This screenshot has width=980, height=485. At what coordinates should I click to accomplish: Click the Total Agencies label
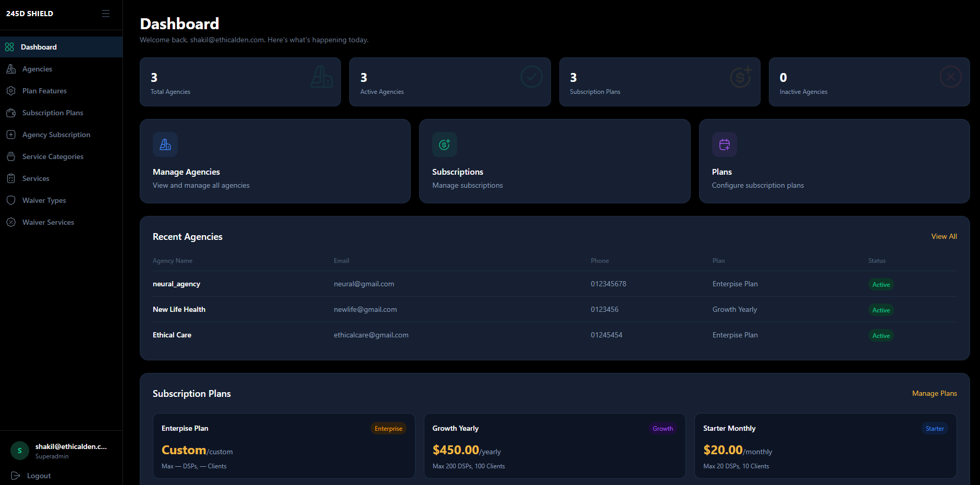click(x=170, y=92)
